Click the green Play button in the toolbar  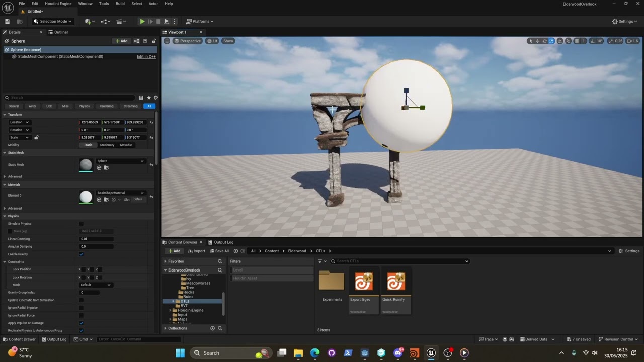coord(142,21)
